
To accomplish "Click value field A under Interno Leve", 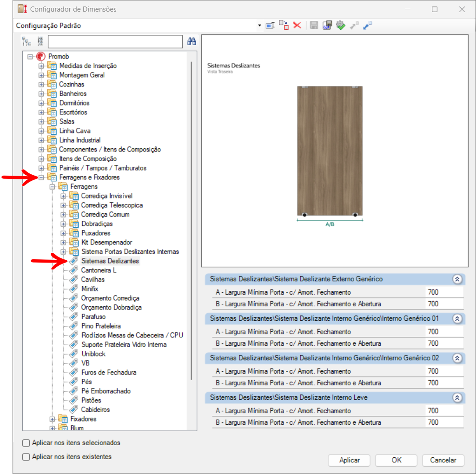I will point(444,411).
